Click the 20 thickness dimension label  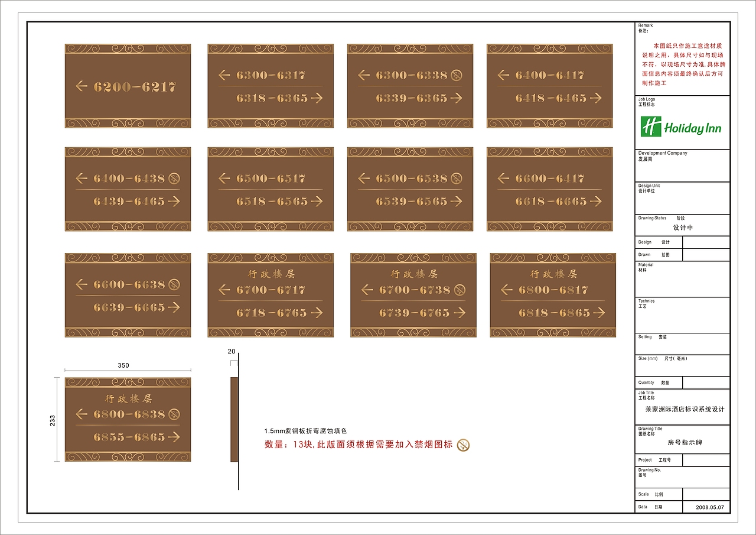coord(231,351)
